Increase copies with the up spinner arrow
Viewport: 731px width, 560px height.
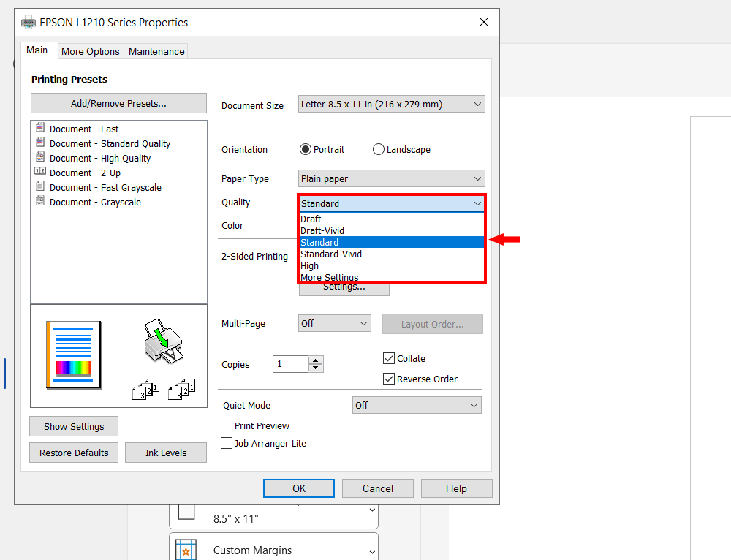click(x=315, y=360)
